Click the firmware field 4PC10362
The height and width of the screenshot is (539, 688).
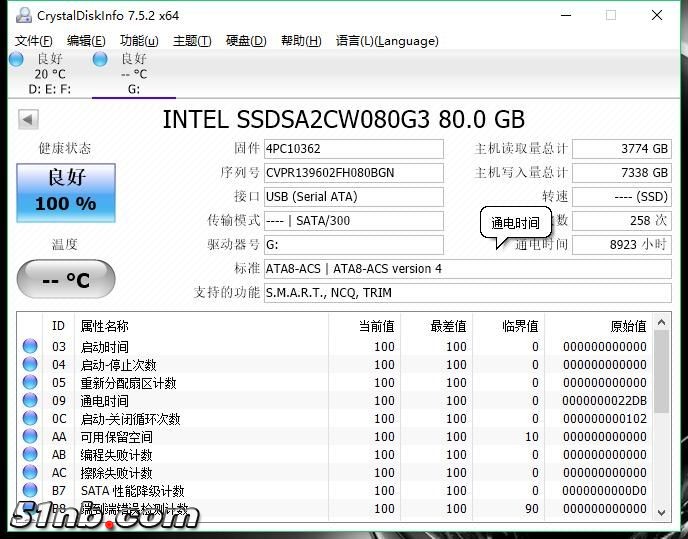353,149
